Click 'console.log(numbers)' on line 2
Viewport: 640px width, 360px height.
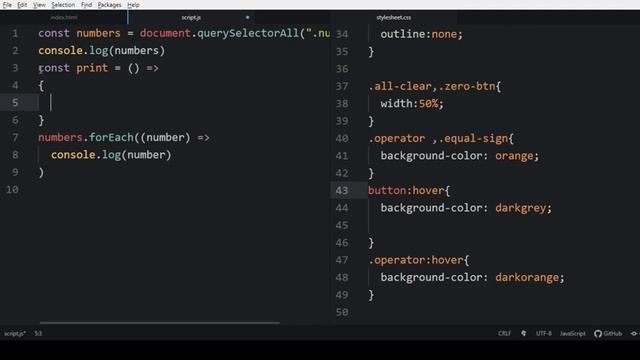tap(102, 51)
